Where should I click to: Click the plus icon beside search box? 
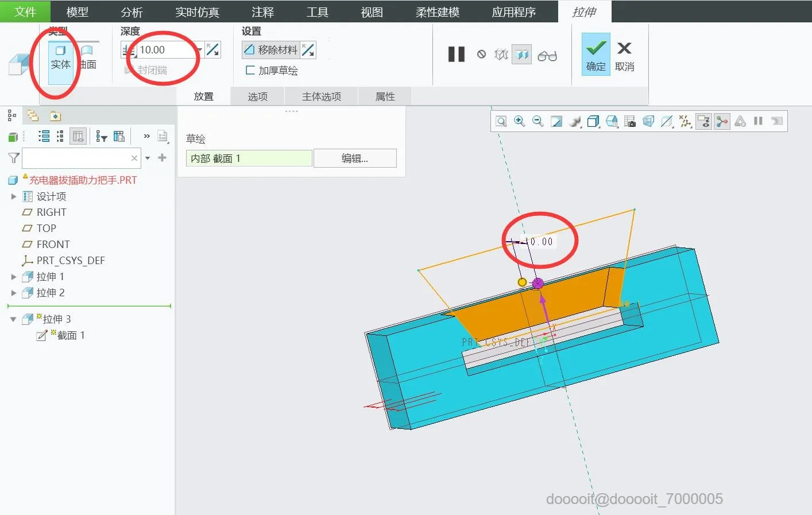(x=163, y=157)
